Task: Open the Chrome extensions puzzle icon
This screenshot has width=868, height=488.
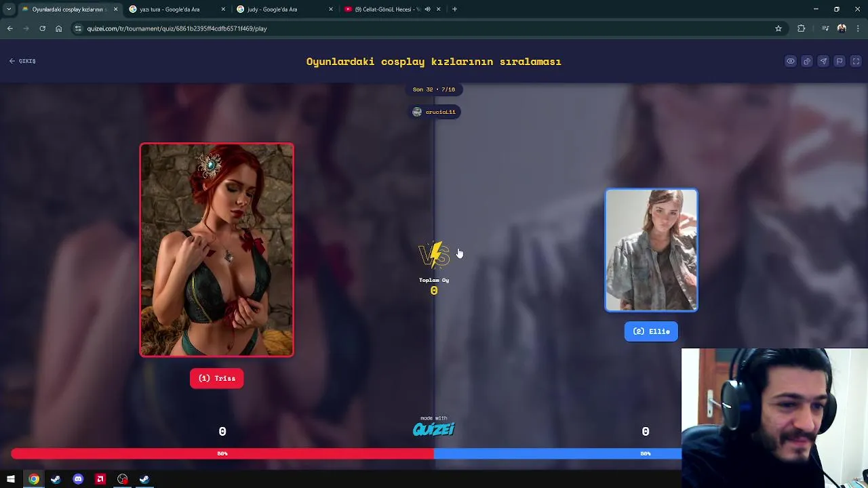Action: pyautogui.click(x=802, y=28)
